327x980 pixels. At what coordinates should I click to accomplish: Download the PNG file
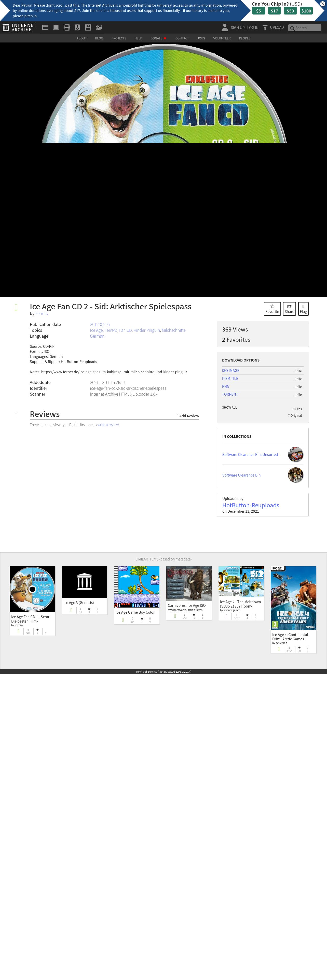pos(226,386)
